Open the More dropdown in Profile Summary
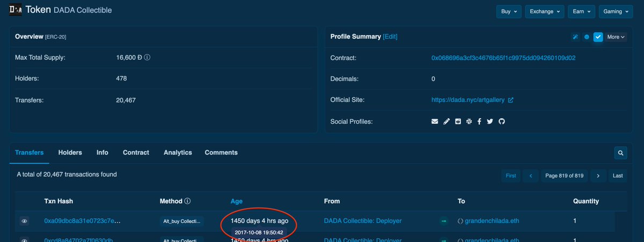The height and width of the screenshot is (242, 644). (x=616, y=37)
